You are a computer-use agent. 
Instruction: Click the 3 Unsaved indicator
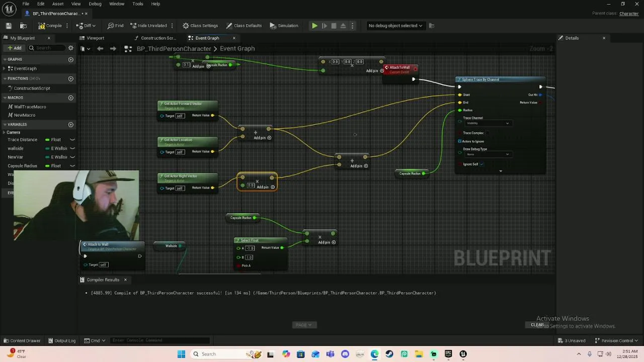pos(572,341)
